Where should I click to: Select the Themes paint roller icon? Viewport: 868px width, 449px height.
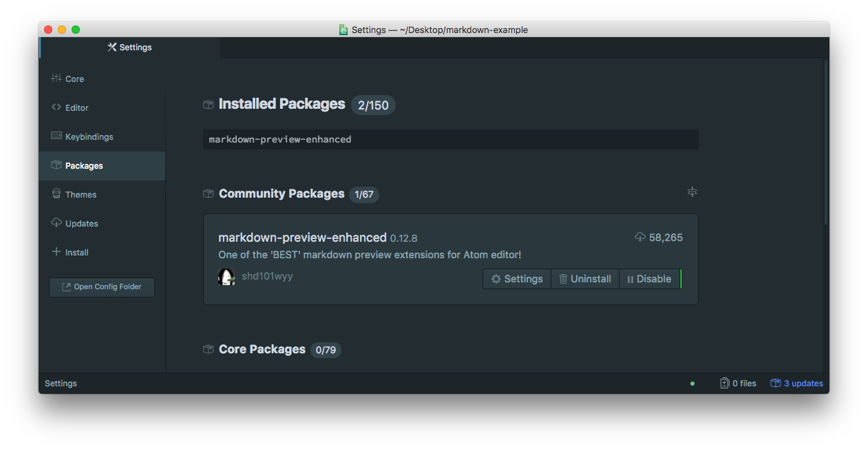point(56,194)
